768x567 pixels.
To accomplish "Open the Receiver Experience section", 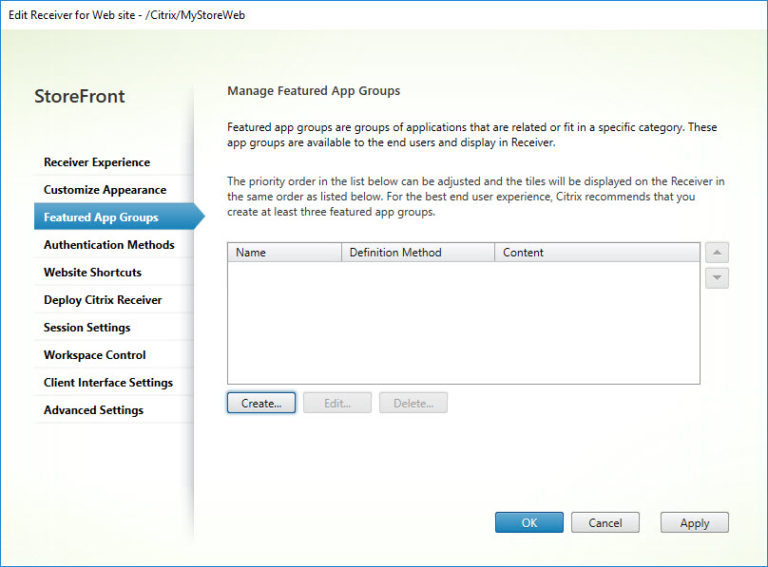I will pyautogui.click(x=97, y=162).
